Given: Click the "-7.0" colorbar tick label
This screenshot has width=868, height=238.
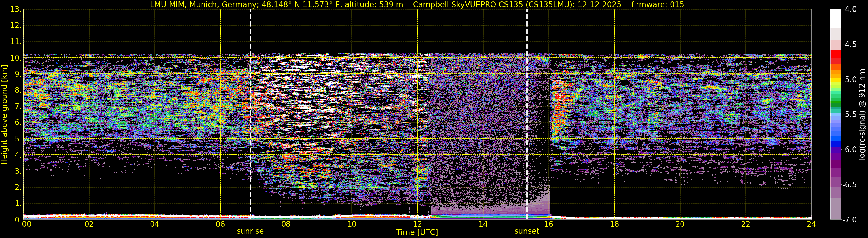Looking at the screenshot, I should tap(850, 220).
